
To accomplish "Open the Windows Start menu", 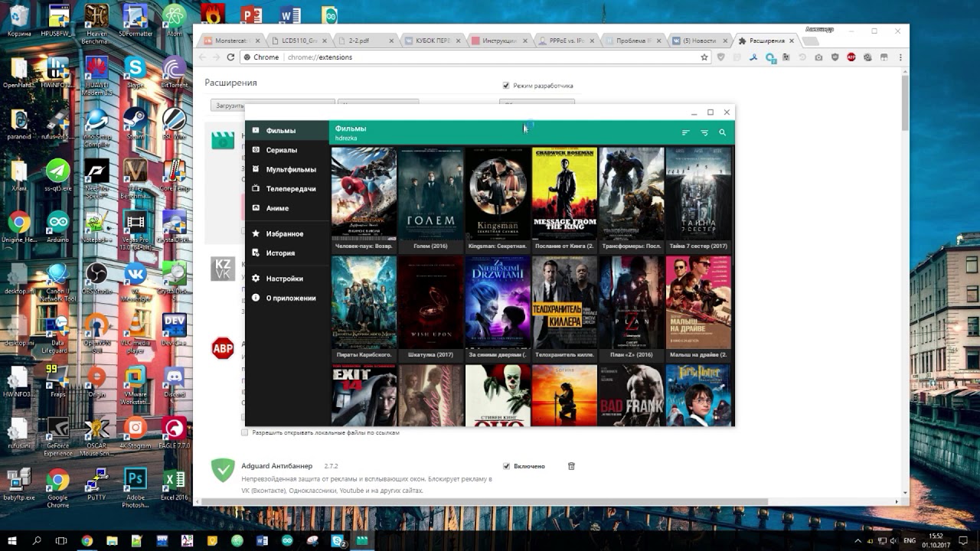I will pyautogui.click(x=12, y=540).
